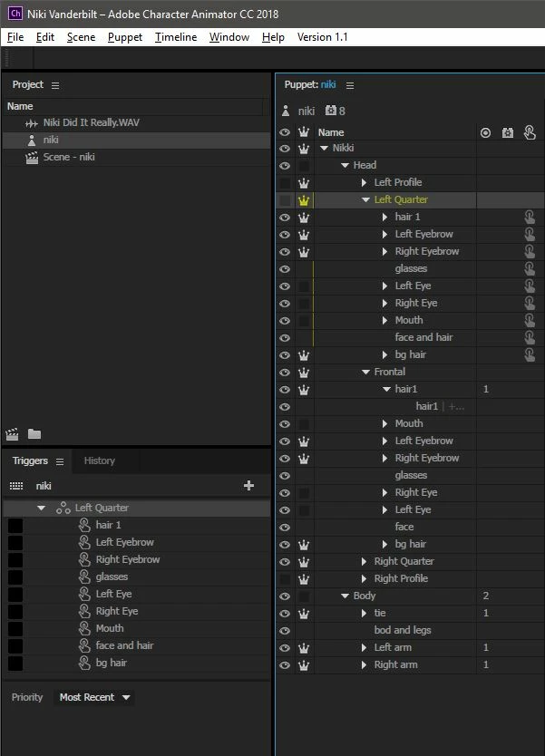Toggle the yellow crown on the Left Quarter layer
Viewport: 545px width, 756px height.
(304, 200)
